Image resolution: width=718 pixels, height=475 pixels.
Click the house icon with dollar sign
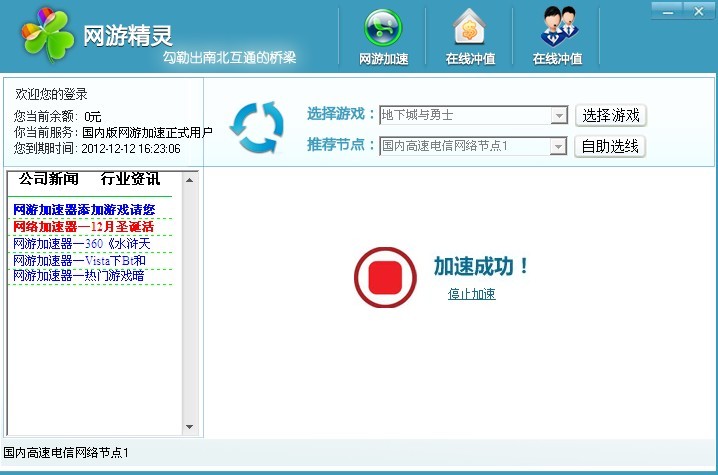(470, 27)
